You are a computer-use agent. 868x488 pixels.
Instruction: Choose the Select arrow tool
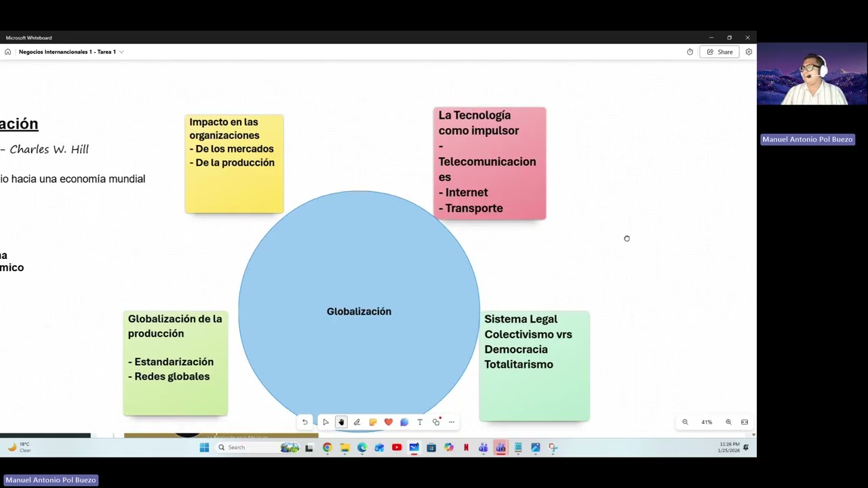[325, 422]
